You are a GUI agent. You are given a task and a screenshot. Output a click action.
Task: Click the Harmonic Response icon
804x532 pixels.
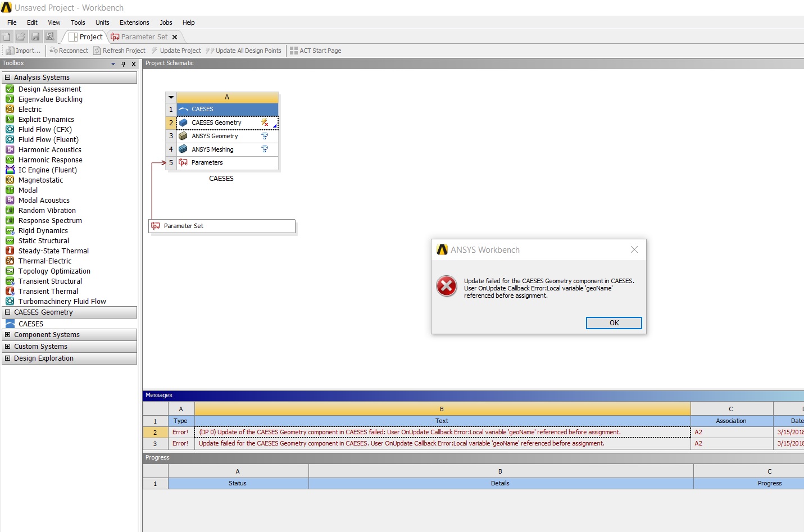(x=10, y=160)
